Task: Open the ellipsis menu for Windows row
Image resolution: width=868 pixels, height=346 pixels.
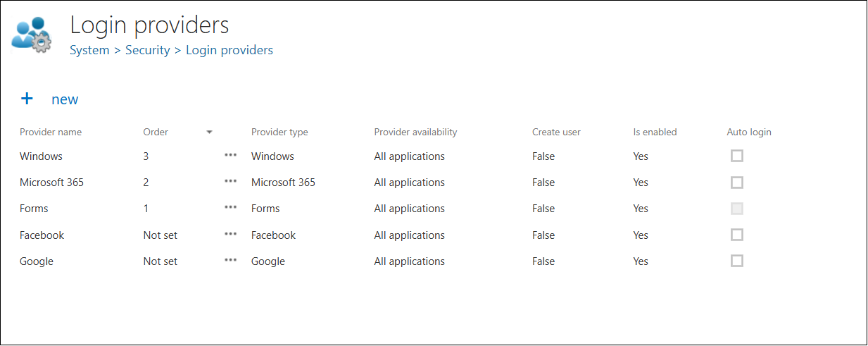Action: coord(230,156)
